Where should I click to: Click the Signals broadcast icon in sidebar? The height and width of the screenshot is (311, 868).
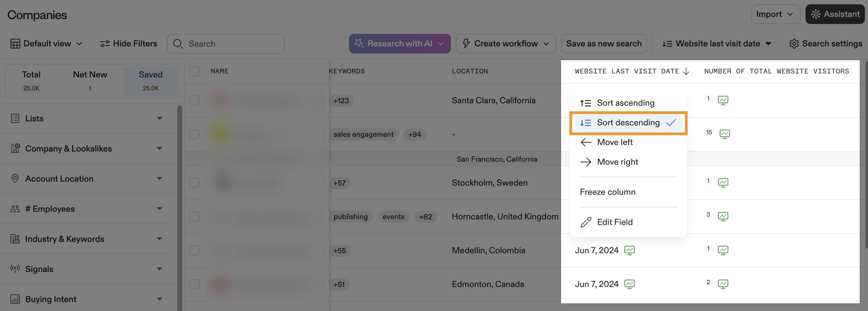15,269
